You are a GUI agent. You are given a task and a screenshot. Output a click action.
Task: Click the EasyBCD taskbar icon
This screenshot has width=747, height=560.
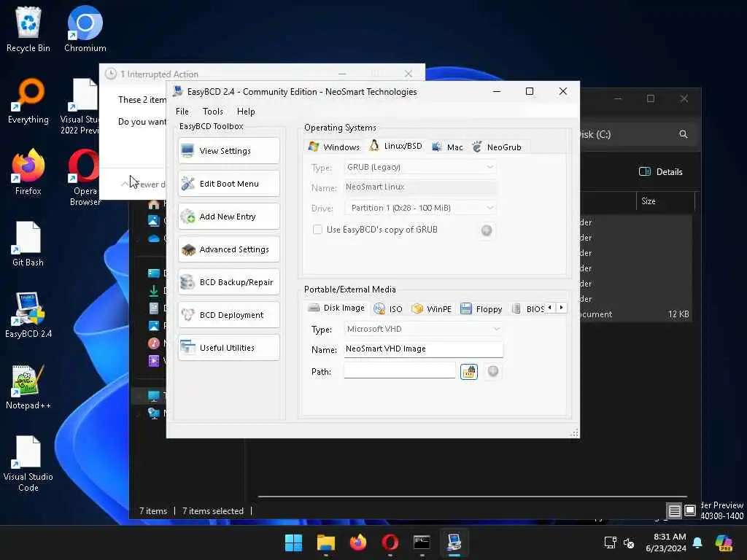pyautogui.click(x=454, y=542)
